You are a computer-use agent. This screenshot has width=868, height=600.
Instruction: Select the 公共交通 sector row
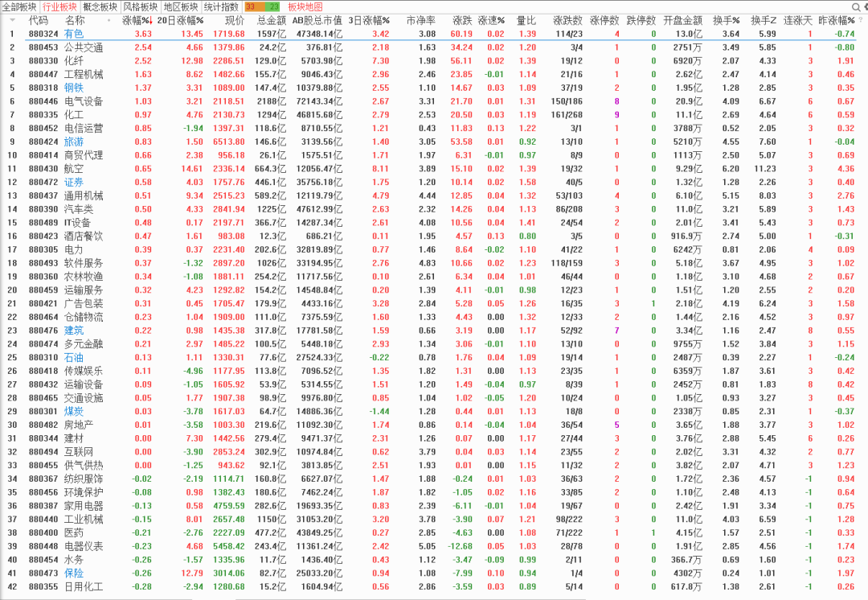coord(434,47)
